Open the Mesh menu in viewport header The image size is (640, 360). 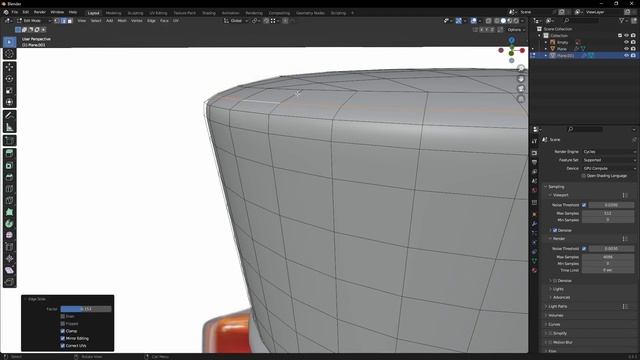[122, 20]
